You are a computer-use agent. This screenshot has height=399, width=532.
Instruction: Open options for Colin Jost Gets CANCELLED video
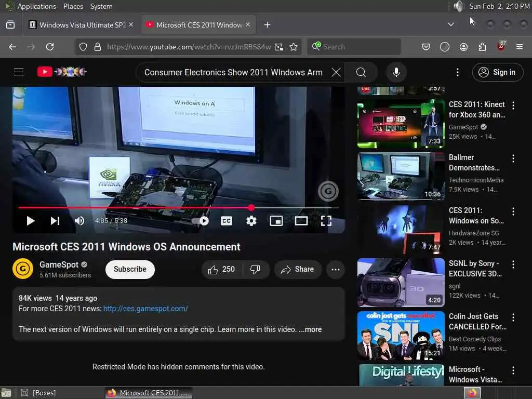[x=513, y=317]
